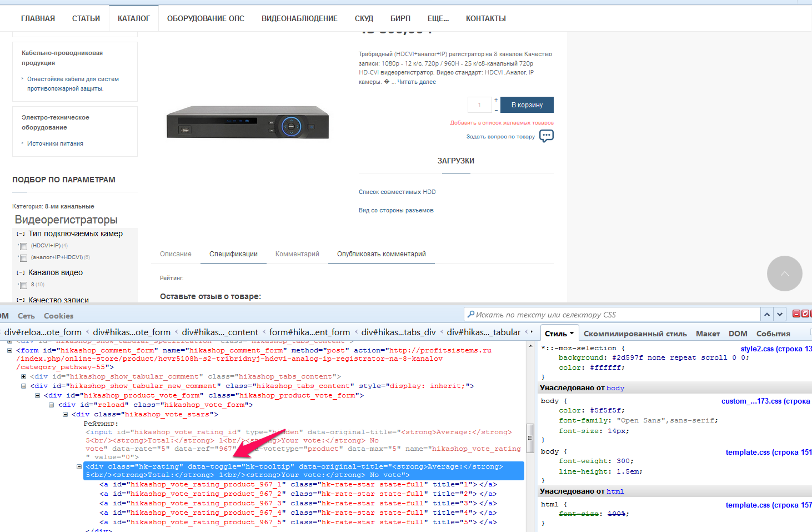Open the КАТАЛОГ menu item
Viewport: 812px width, 532px height.
tap(134, 18)
